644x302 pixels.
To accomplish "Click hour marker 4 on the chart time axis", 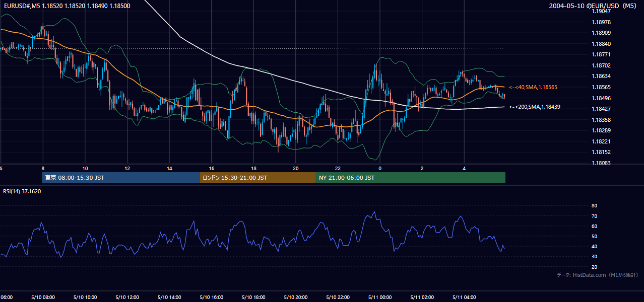I will click(464, 168).
